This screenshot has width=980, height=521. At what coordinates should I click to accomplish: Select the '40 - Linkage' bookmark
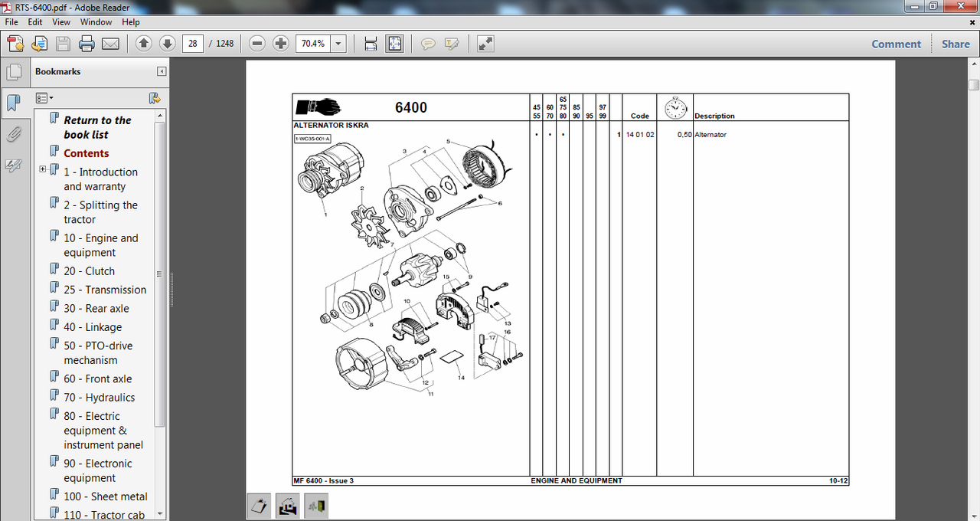click(x=93, y=327)
